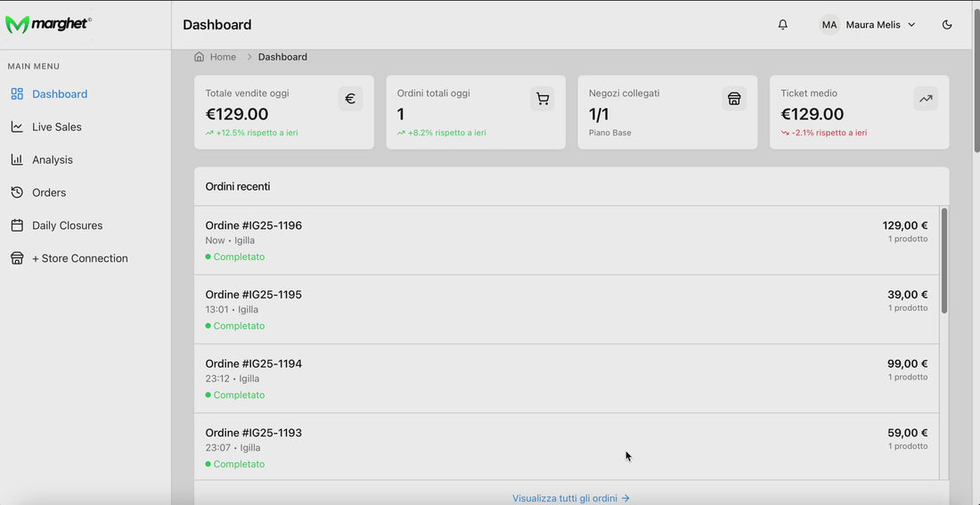Open order #IG25-1194 row
This screenshot has height=505, width=980.
click(567, 379)
